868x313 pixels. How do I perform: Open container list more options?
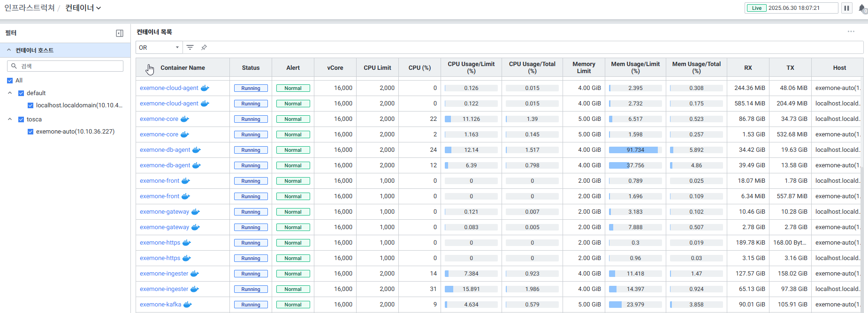pyautogui.click(x=851, y=32)
